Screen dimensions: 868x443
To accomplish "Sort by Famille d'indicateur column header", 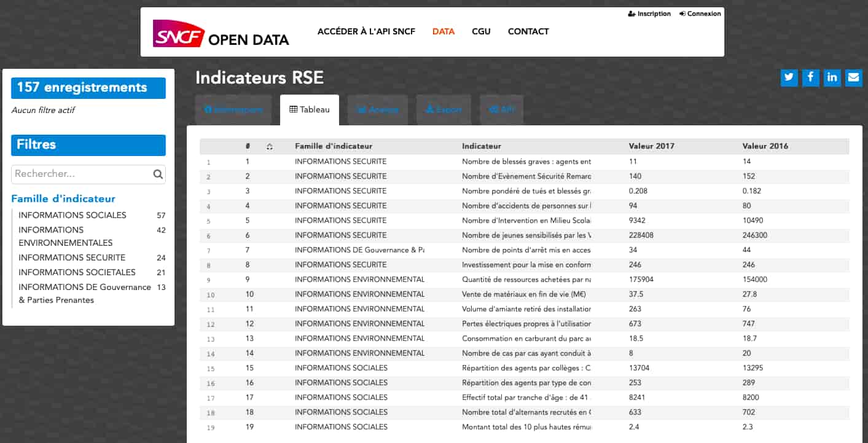I will click(334, 146).
